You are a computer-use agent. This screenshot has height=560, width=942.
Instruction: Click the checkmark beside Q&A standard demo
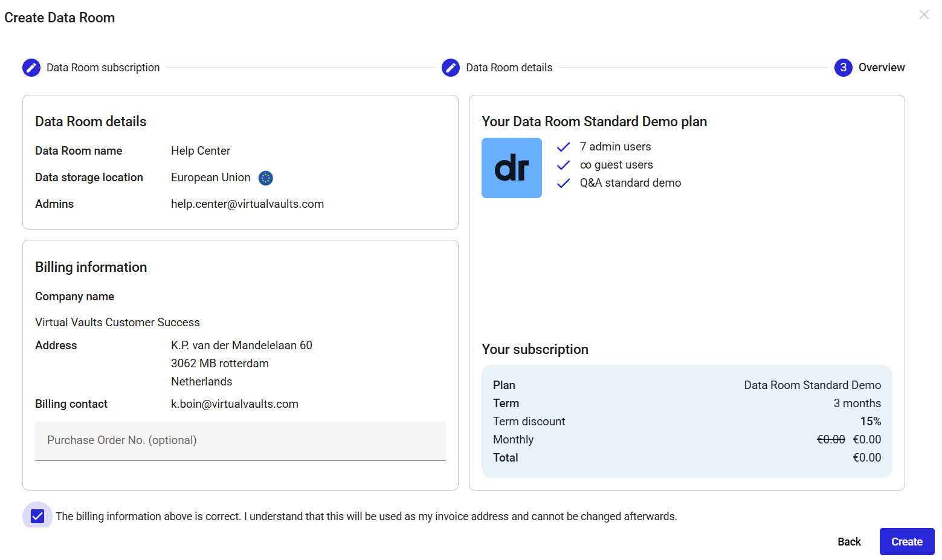coord(564,184)
